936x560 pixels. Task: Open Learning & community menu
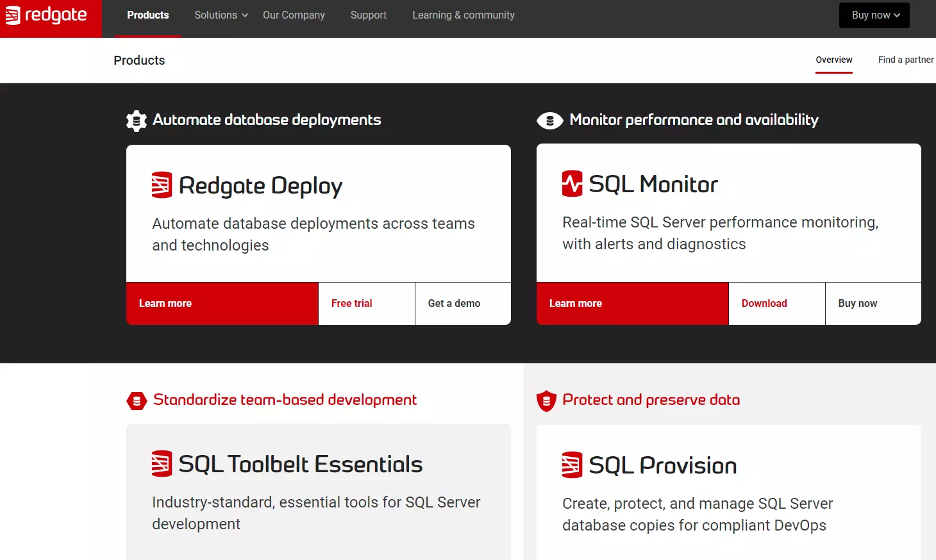pos(464,15)
